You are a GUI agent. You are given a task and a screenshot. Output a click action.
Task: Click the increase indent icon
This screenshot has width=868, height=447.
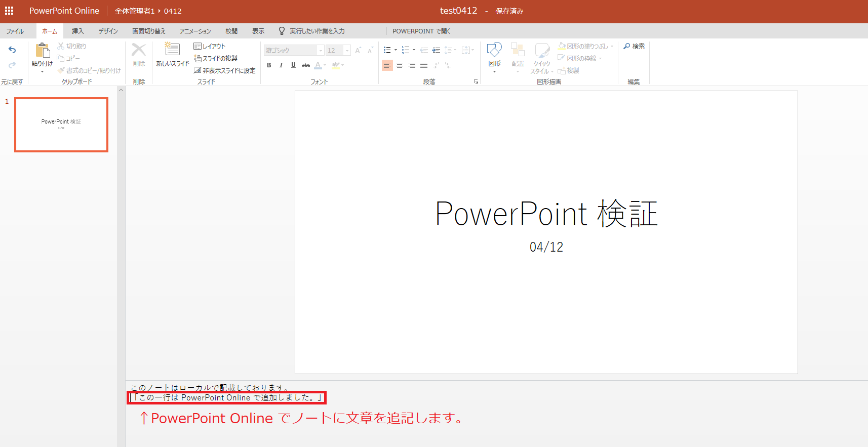coord(436,50)
